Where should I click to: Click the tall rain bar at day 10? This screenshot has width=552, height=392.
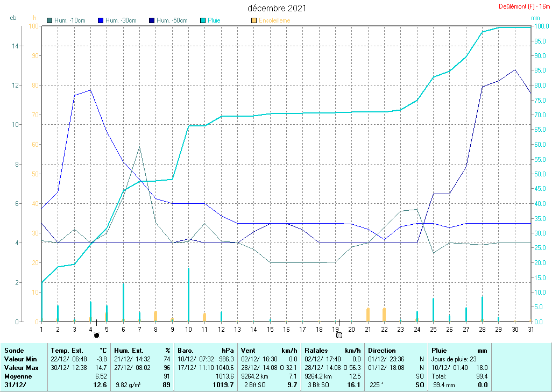(188, 295)
